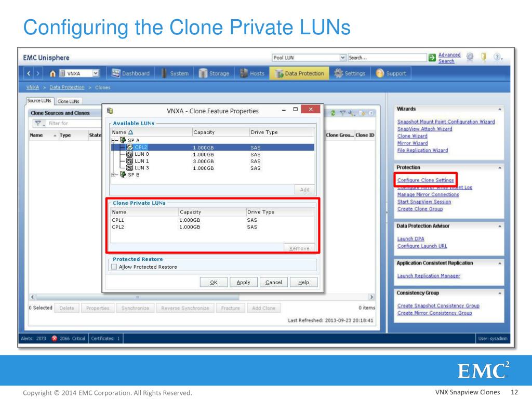Open the Launch DPA link
This screenshot has height=399, width=532.
410,239
